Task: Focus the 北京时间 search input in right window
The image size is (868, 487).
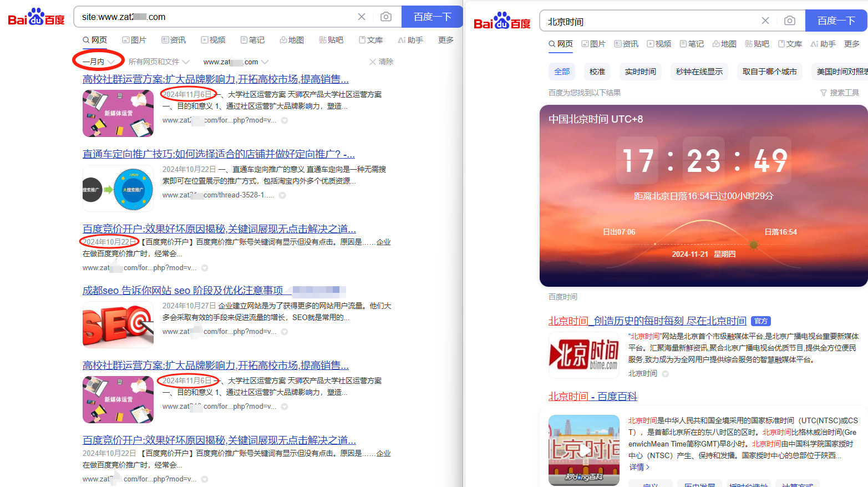Action: click(649, 21)
